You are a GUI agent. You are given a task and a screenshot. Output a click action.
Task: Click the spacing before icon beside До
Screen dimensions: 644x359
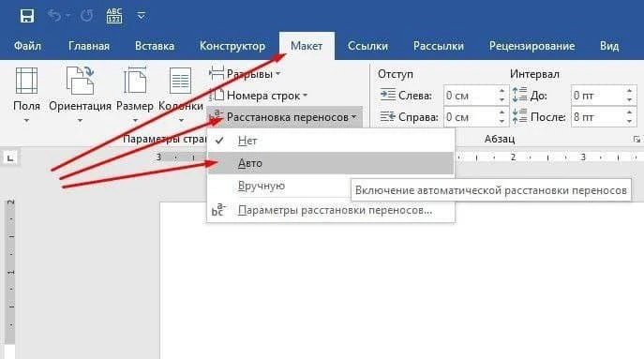[519, 95]
